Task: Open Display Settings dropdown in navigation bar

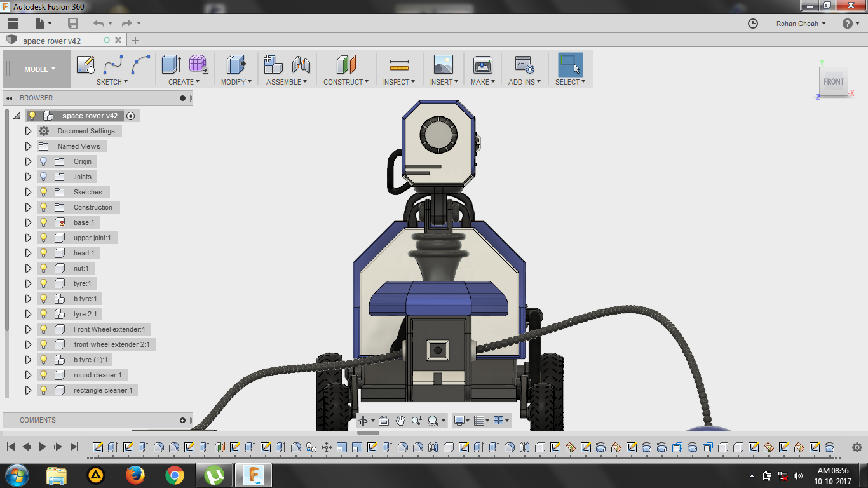Action: [461, 421]
